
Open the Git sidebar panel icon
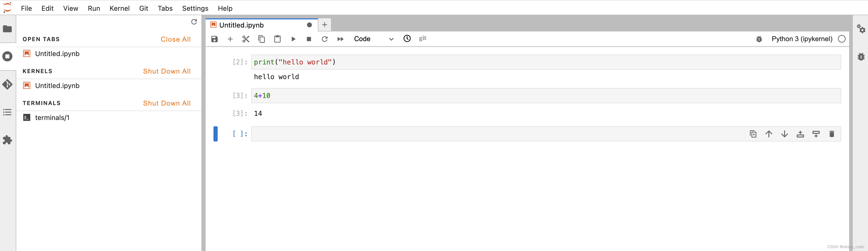point(7,84)
